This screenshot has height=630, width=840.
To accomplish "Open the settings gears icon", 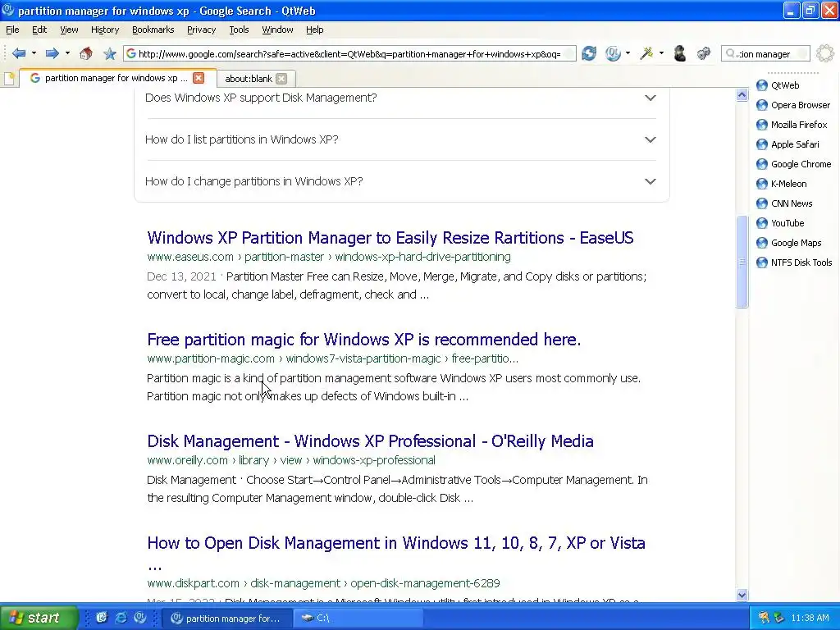I will tap(703, 53).
